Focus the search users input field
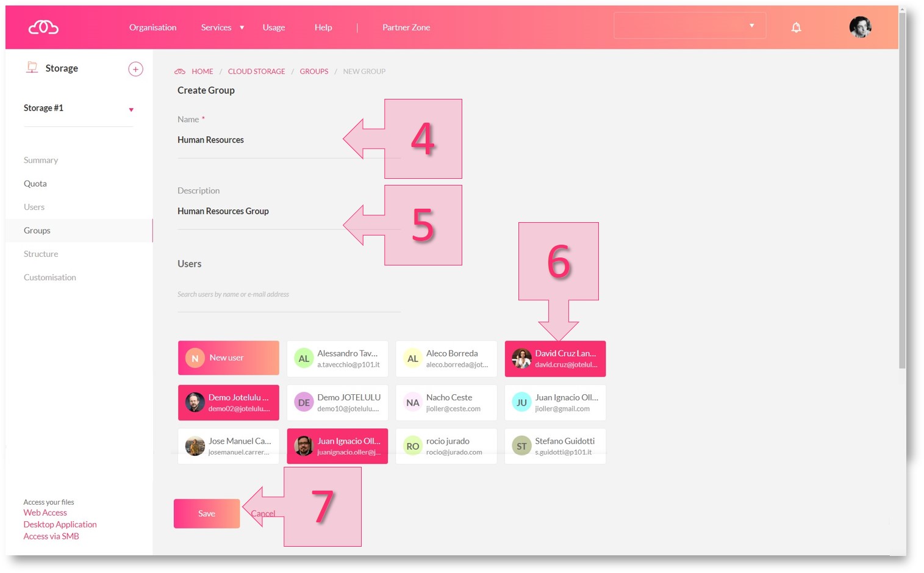924x573 pixels. click(x=288, y=295)
